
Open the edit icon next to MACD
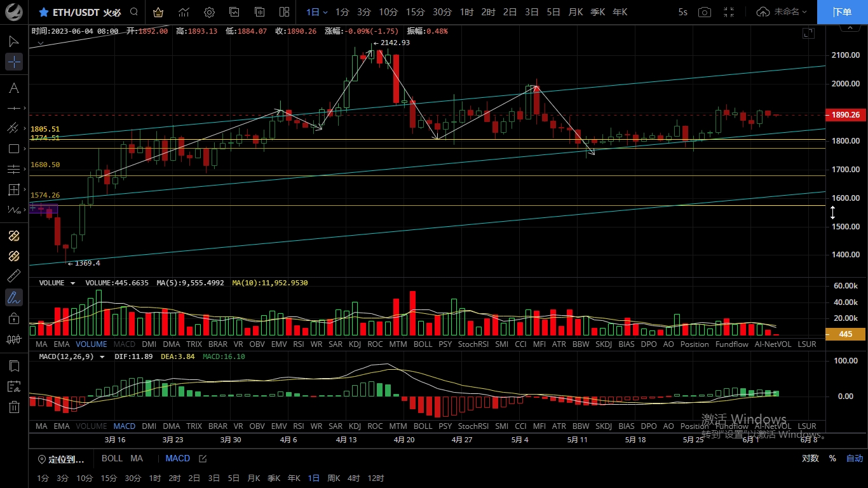[x=203, y=458]
